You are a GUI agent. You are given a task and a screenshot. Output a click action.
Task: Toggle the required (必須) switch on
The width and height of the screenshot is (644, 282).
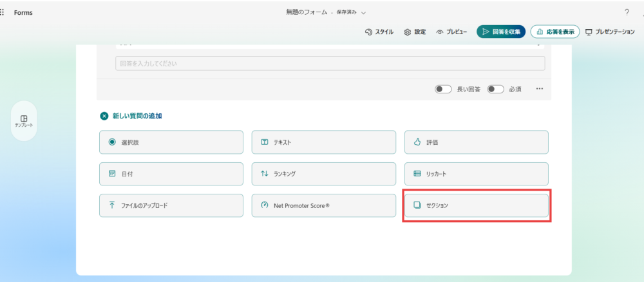point(495,89)
